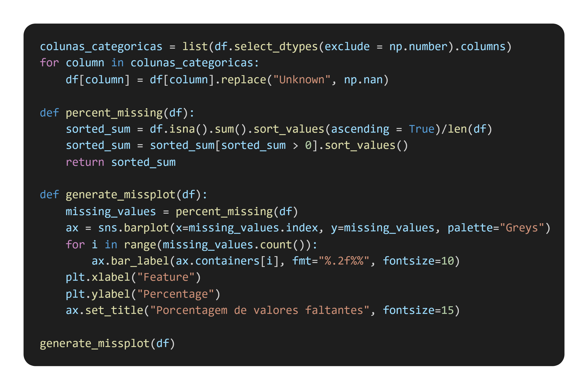Click the "Percentage" ylabel string
This screenshot has width=588, height=390.
[x=175, y=294]
